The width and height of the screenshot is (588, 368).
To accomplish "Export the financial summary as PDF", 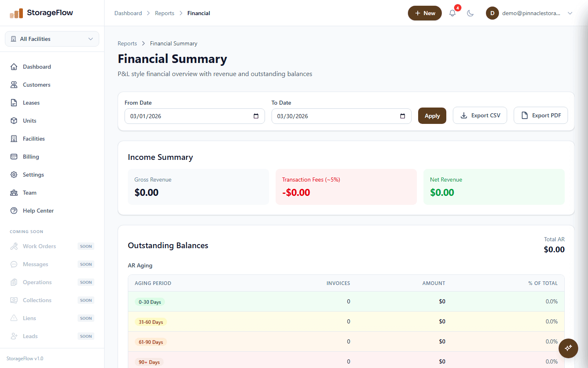I will 541,115.
